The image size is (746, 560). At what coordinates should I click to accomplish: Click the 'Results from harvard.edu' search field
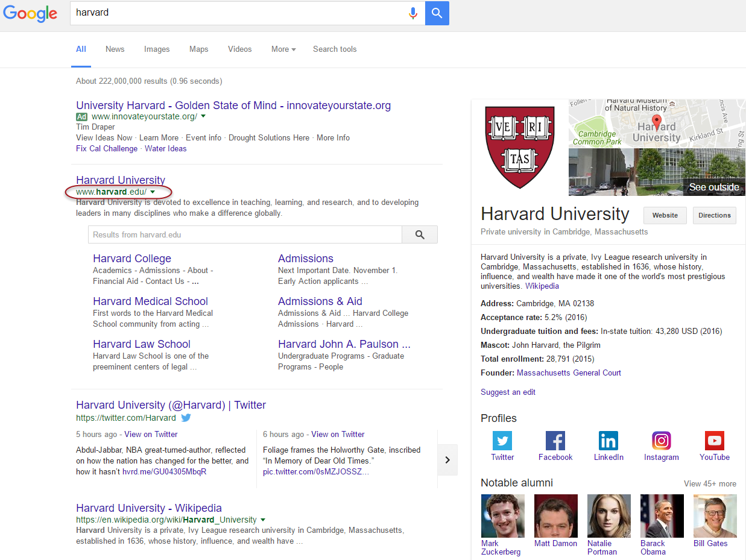click(x=245, y=234)
